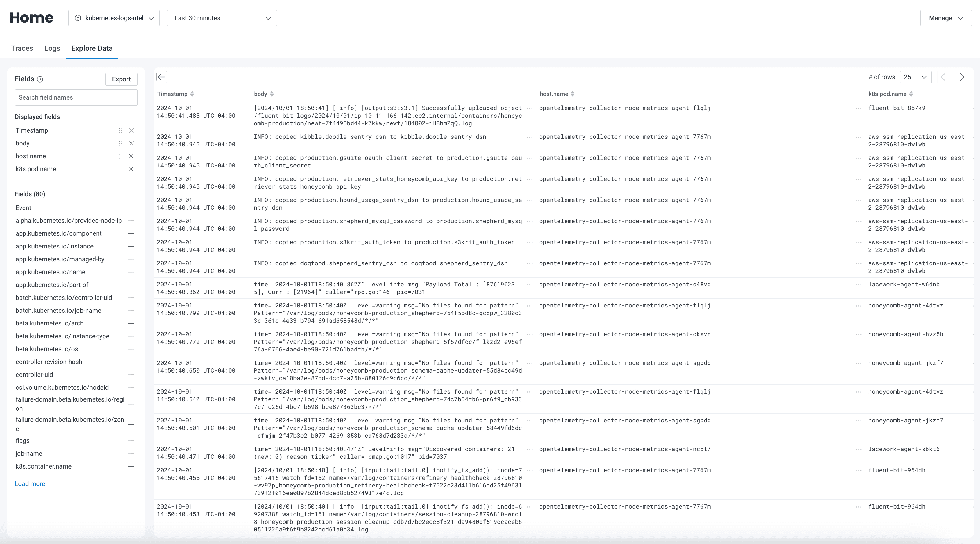Switch to the Logs tab
Screen dimensions: 980x544
(x=52, y=48)
